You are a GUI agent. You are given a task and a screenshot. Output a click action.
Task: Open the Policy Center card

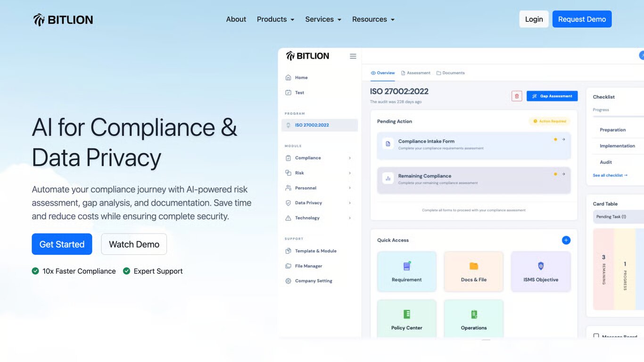click(x=406, y=319)
